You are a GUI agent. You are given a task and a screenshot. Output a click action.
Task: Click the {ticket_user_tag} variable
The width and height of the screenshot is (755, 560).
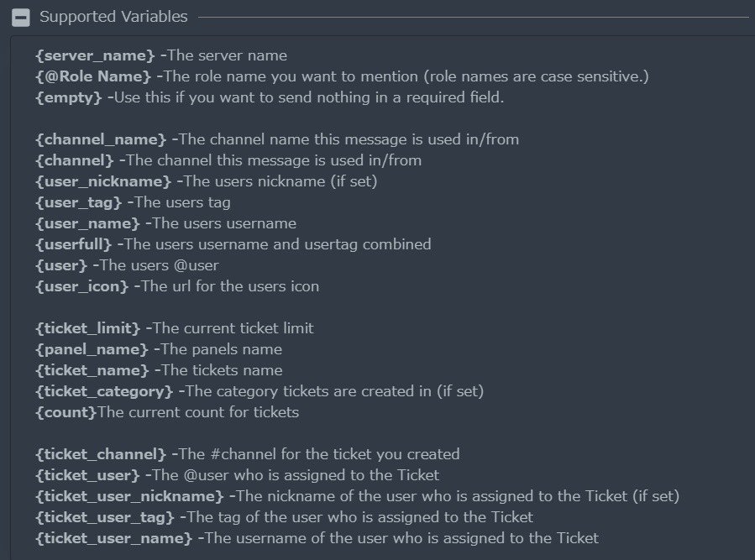click(x=105, y=518)
